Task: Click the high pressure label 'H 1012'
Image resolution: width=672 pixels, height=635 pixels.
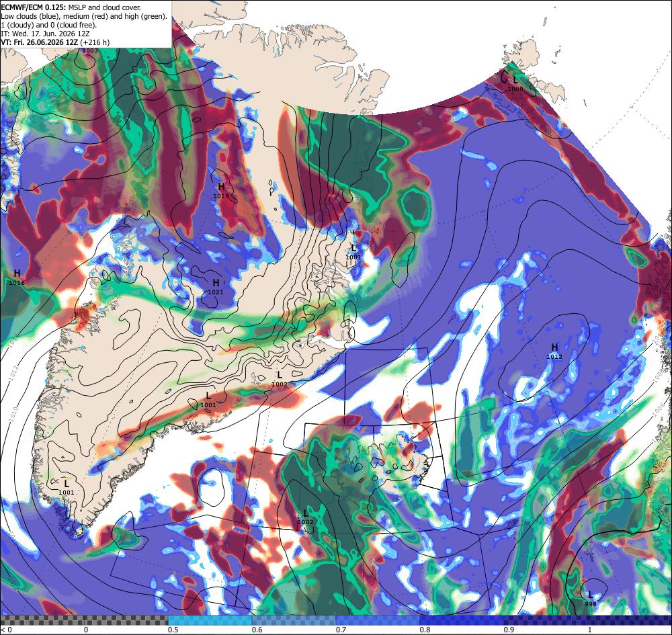Action: pos(554,351)
